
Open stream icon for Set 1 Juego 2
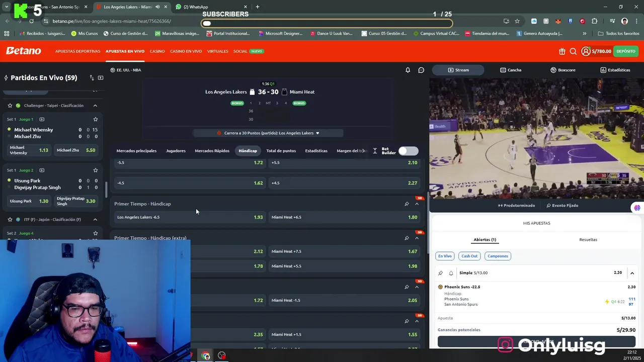pyautogui.click(x=42, y=170)
